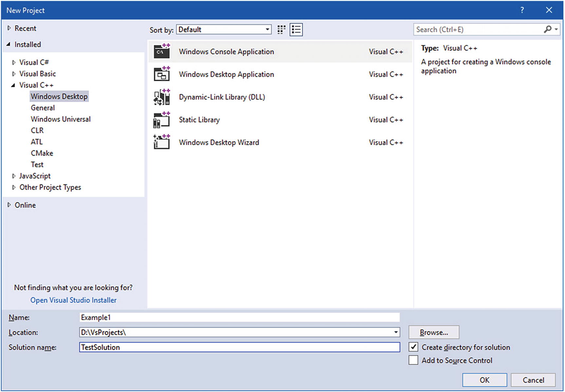This screenshot has height=392, width=565.
Task: Click the search magnifier icon
Action: (x=547, y=29)
